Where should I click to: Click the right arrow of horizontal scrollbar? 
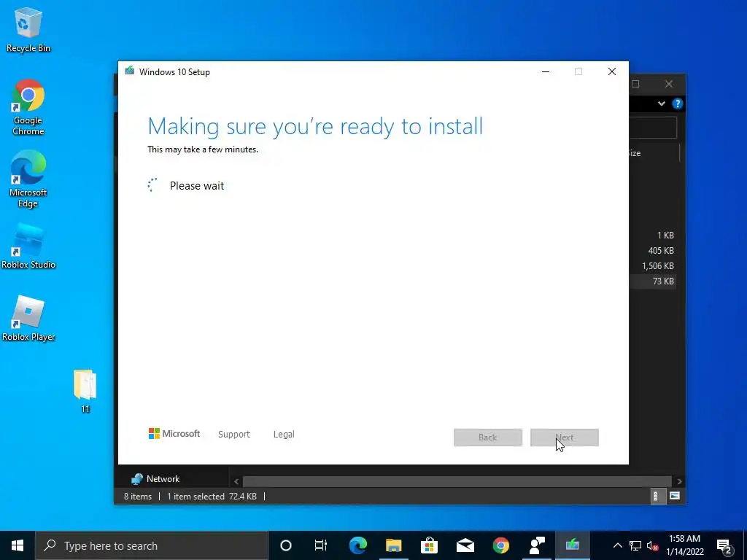[679, 481]
